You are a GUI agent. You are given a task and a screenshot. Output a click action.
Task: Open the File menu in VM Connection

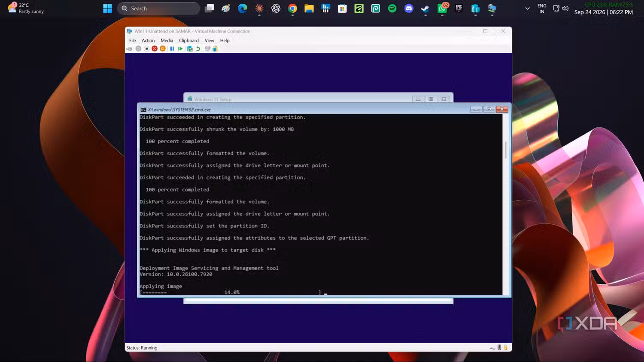(x=133, y=41)
